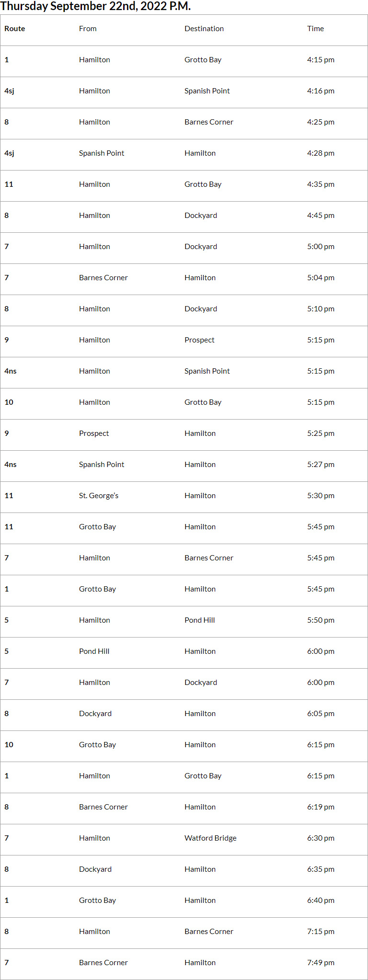Select the Thursday September 22nd heading
368x980 pixels.
[x=95, y=6]
